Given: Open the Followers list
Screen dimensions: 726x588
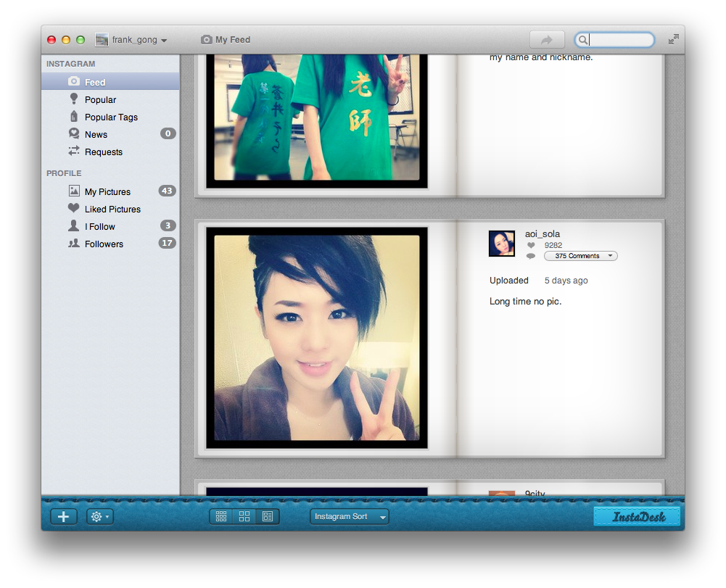Looking at the screenshot, I should click(110, 244).
